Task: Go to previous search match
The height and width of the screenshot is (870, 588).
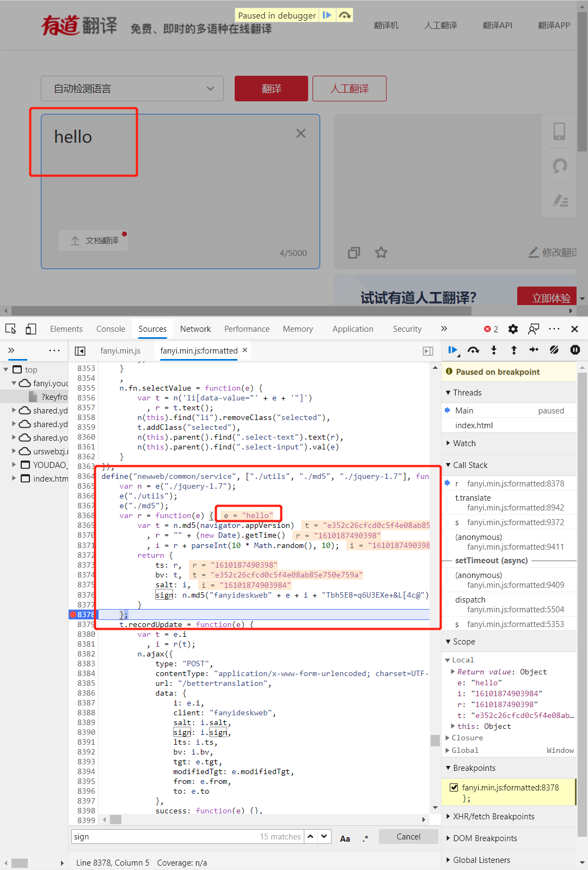Action: coord(310,836)
